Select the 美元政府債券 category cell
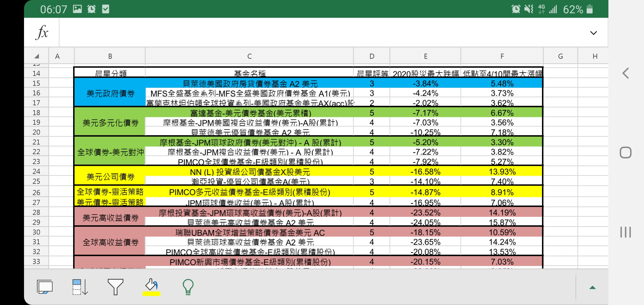The image size is (644, 305). point(110,93)
